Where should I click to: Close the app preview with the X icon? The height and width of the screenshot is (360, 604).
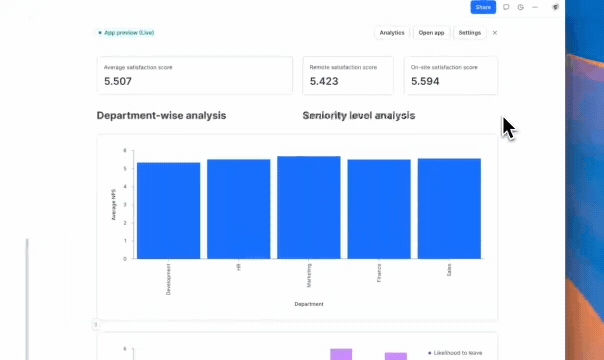tap(495, 33)
